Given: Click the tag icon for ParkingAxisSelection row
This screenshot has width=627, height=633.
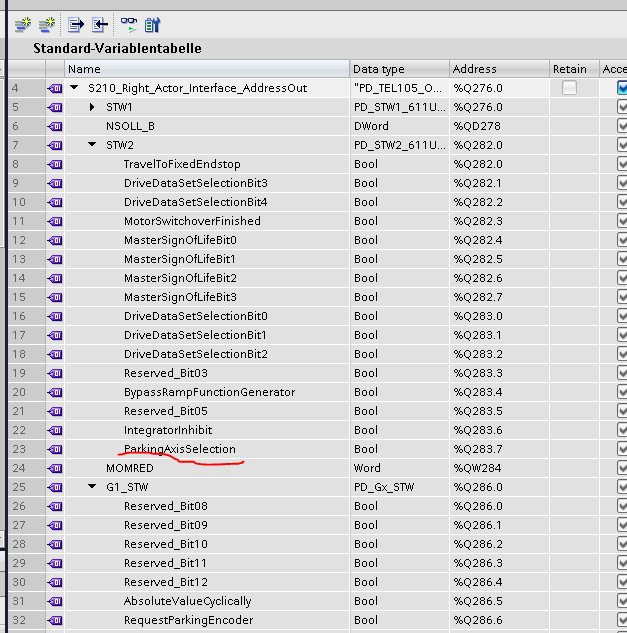Looking at the screenshot, I should pyautogui.click(x=55, y=449).
